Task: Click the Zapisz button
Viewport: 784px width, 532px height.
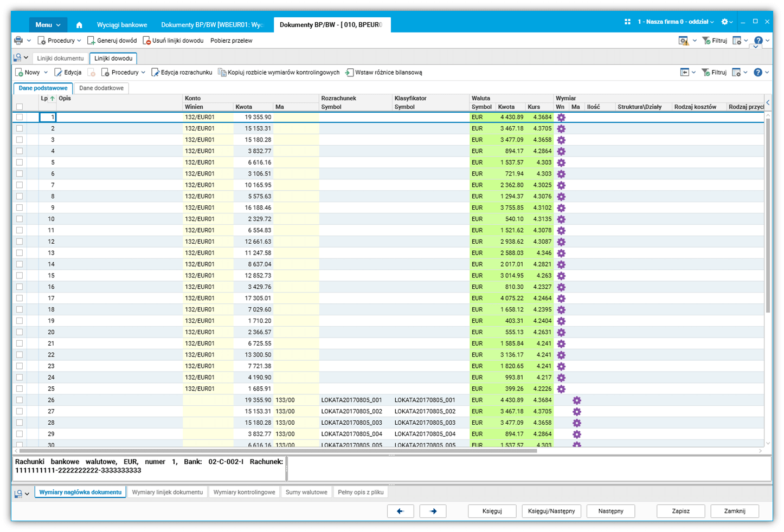Action: click(680, 511)
